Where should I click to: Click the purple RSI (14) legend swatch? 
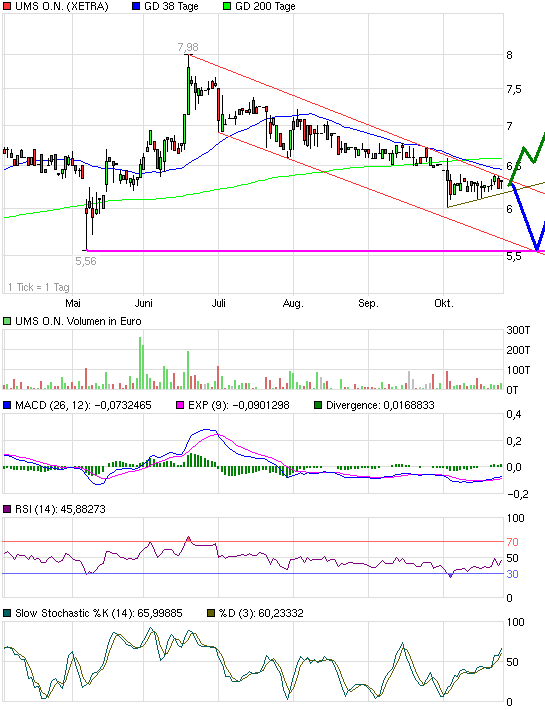point(7,509)
